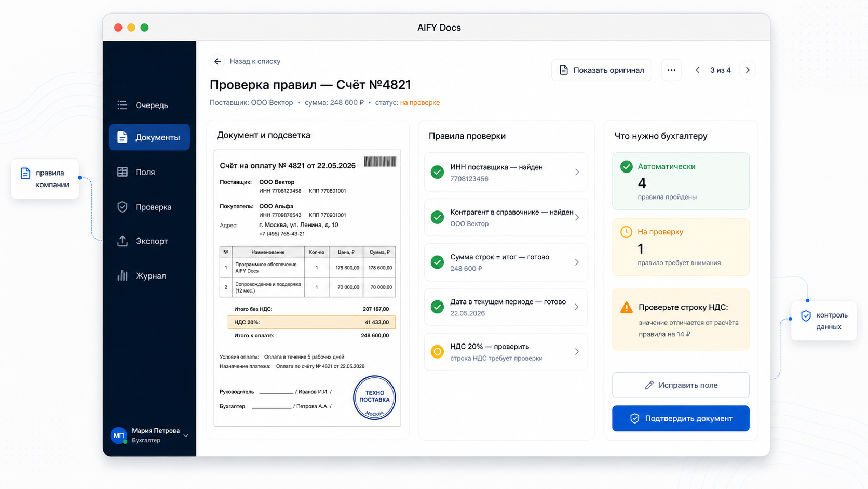Expand the Дата в текущем периоде chevron
868x489 pixels.
(577, 307)
